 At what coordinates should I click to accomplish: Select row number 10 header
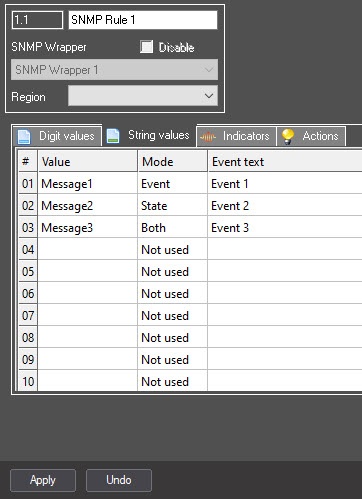point(28,381)
